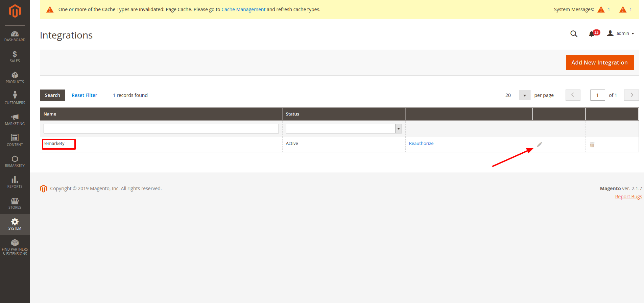Viewport: 644px width, 303px height.
Task: Click Add New Integration button
Action: pyautogui.click(x=599, y=63)
